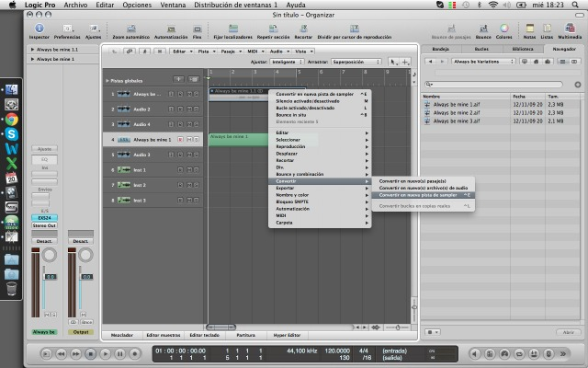Click the Partitura button at bottom
Image resolution: width=588 pixels, height=368 pixels.
(245, 335)
